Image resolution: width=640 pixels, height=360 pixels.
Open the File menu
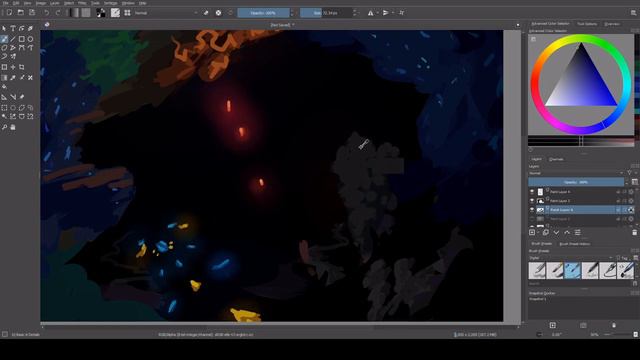(6, 3)
